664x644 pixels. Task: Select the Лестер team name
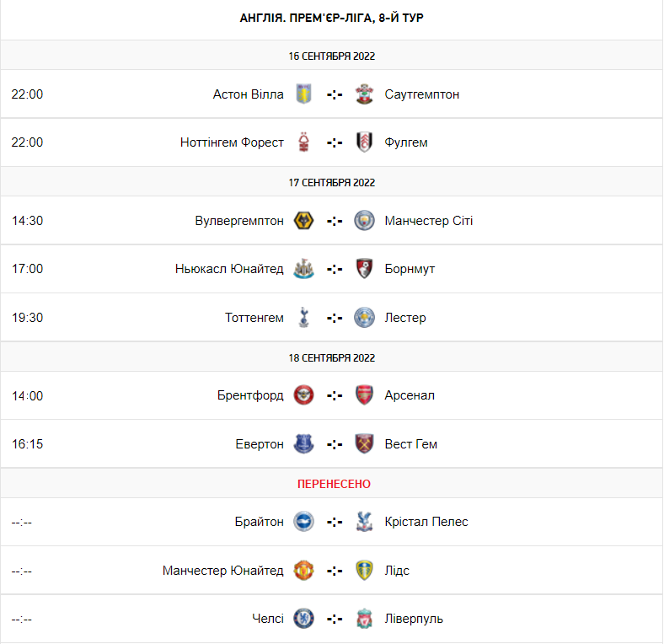pyautogui.click(x=405, y=318)
